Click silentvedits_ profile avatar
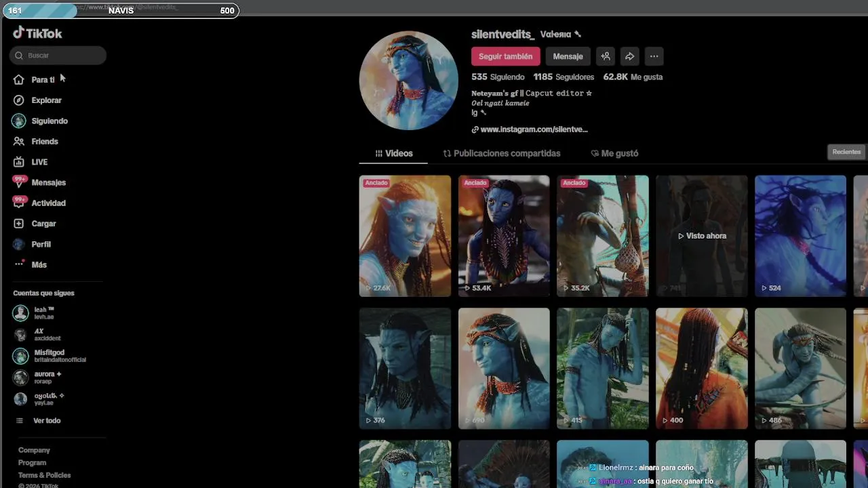The width and height of the screenshot is (868, 488). 409,80
